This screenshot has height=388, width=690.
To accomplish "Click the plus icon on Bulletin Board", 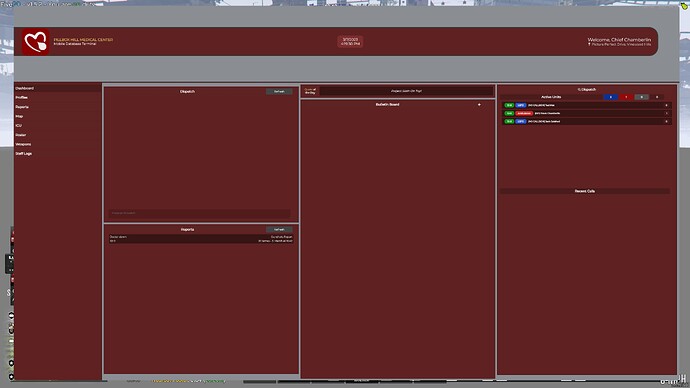I will (479, 105).
